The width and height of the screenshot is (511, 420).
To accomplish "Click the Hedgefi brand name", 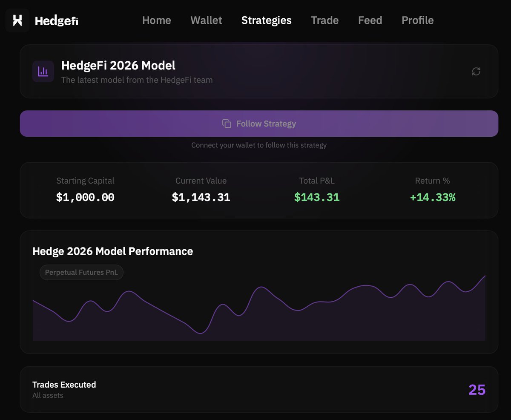I will click(x=57, y=20).
